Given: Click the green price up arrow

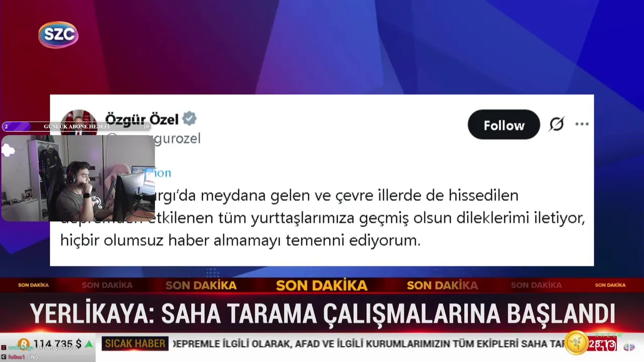Looking at the screenshot, I should tap(89, 344).
